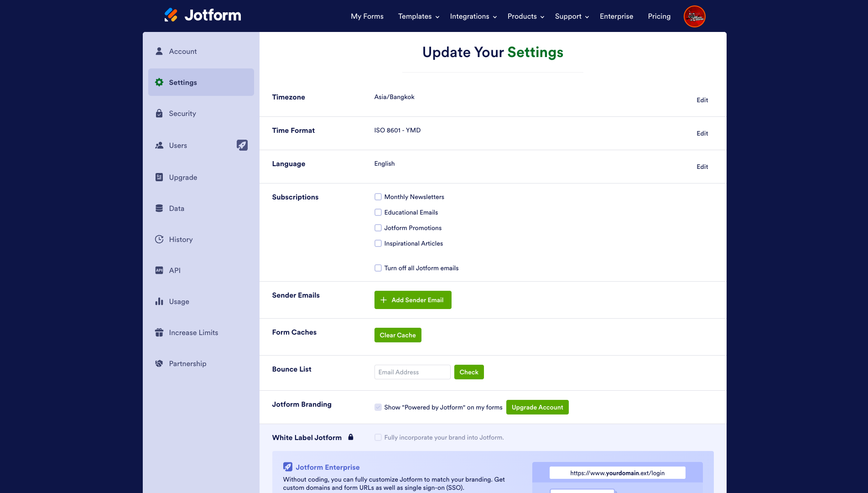The height and width of the screenshot is (493, 868).
Task: Enable Monthly Newsletters subscription
Action: point(378,197)
